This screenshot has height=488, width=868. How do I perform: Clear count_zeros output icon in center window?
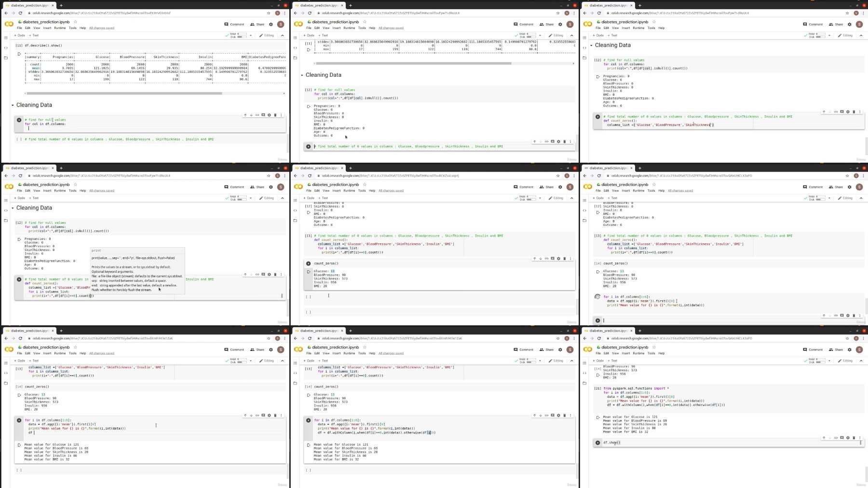(x=309, y=272)
